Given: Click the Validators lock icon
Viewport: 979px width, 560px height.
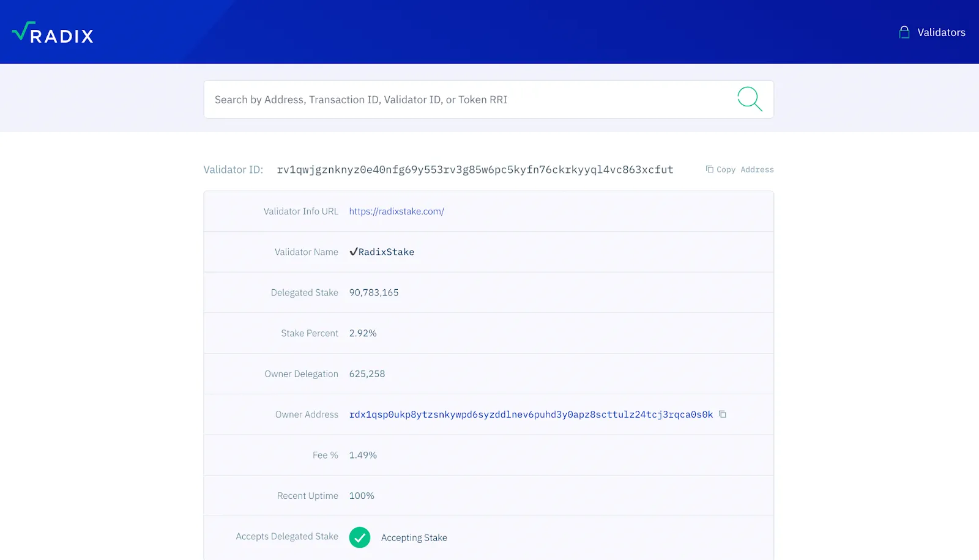Looking at the screenshot, I should pos(904,32).
